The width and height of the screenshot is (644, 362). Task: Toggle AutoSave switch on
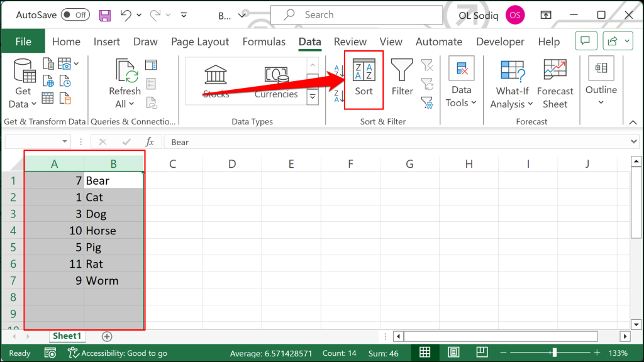75,15
